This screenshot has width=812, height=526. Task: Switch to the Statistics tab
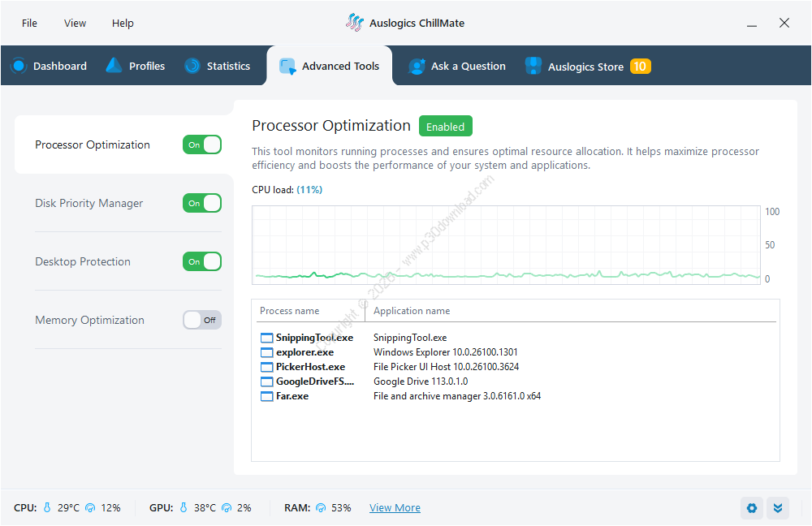click(218, 66)
